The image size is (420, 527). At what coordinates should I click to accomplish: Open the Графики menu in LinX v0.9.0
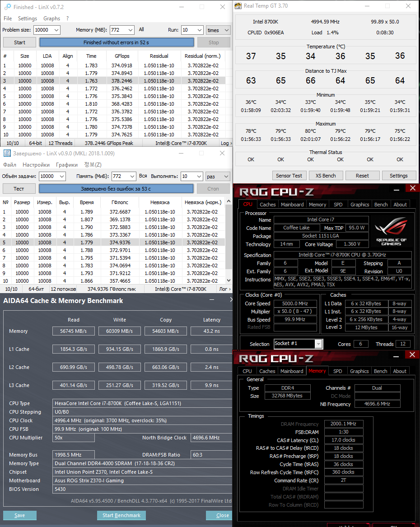coord(67,165)
